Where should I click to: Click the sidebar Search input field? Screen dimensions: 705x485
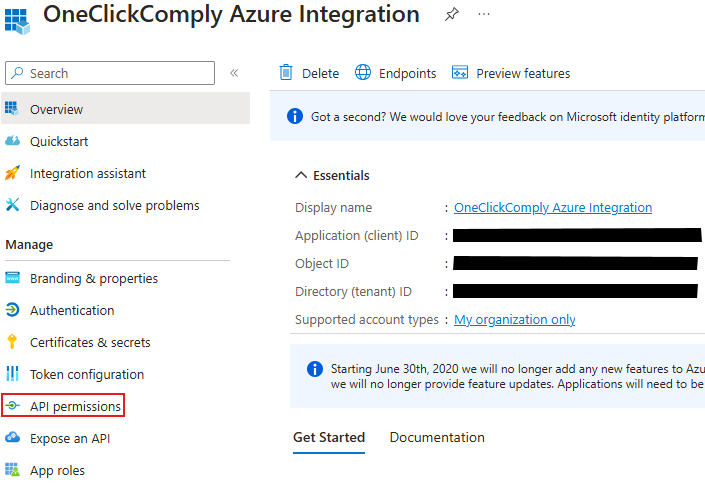click(110, 73)
